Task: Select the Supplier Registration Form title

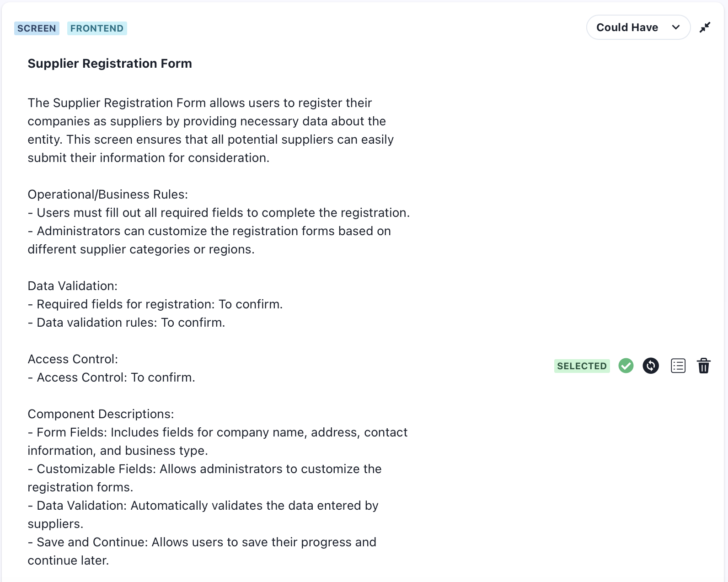Action: coord(110,63)
